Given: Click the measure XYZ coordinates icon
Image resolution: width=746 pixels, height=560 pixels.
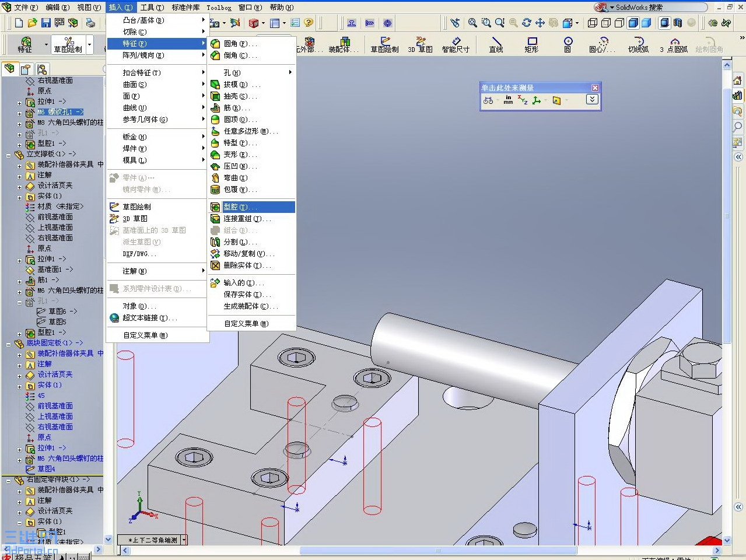Looking at the screenshot, I should (x=522, y=100).
